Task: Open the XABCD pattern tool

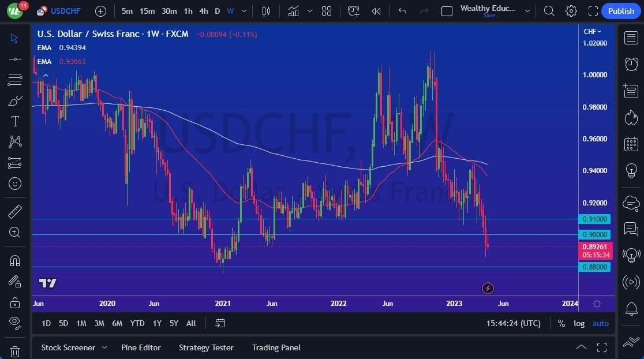Action: pyautogui.click(x=14, y=142)
